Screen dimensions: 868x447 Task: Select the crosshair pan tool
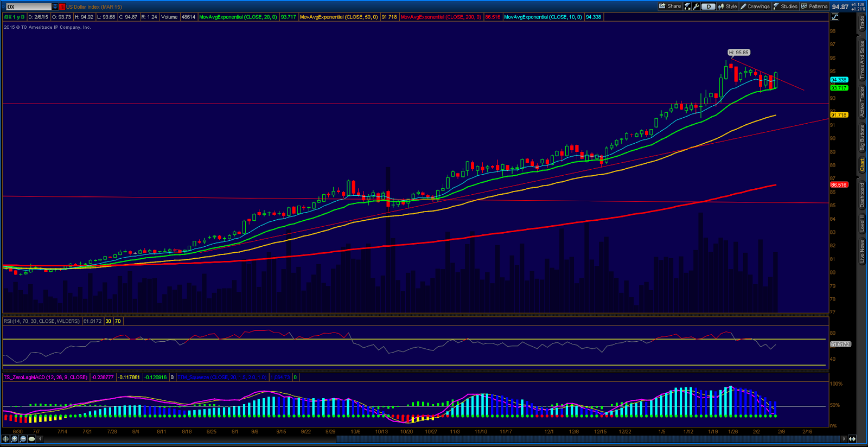click(6, 439)
